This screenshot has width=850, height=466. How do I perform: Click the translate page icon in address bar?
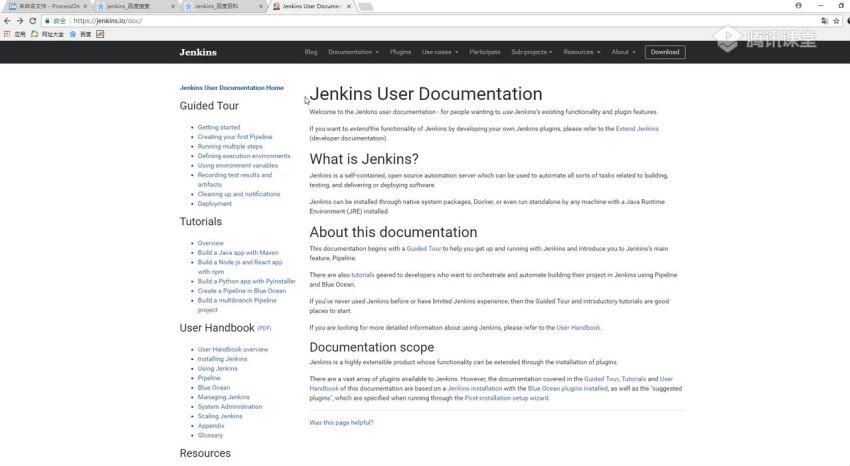(825, 21)
